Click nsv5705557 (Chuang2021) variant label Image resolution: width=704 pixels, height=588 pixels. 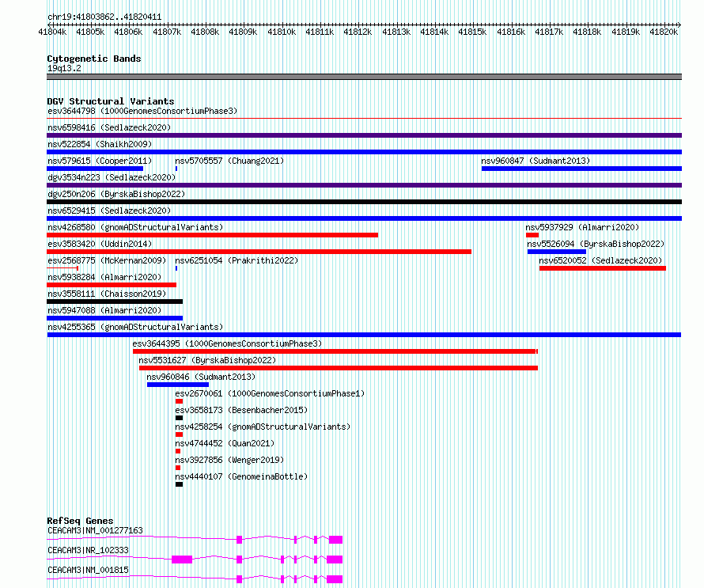[x=229, y=161]
